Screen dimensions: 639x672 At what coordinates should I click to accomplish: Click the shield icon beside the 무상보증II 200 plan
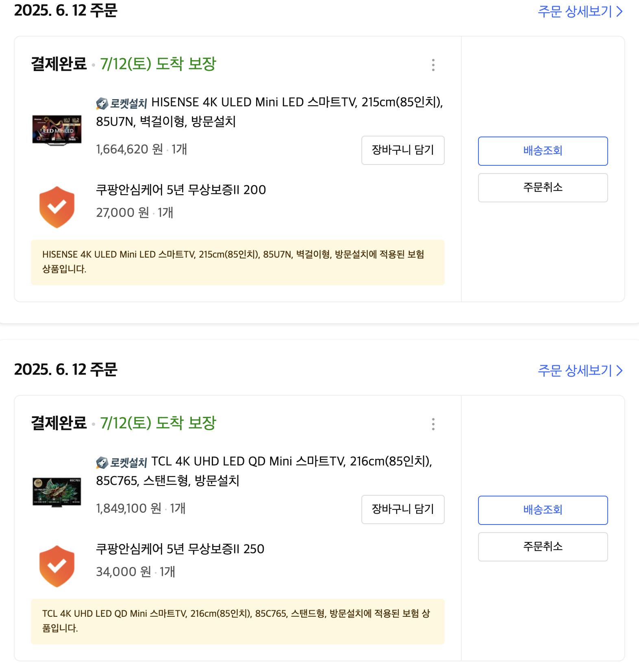[57, 207]
